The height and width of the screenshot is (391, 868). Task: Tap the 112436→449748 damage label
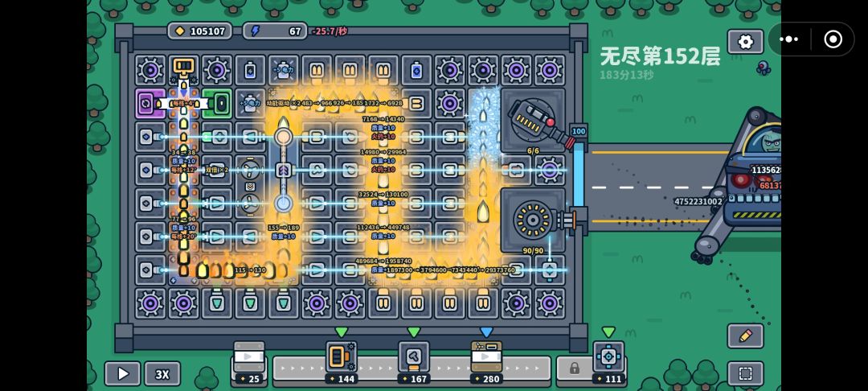click(x=383, y=227)
